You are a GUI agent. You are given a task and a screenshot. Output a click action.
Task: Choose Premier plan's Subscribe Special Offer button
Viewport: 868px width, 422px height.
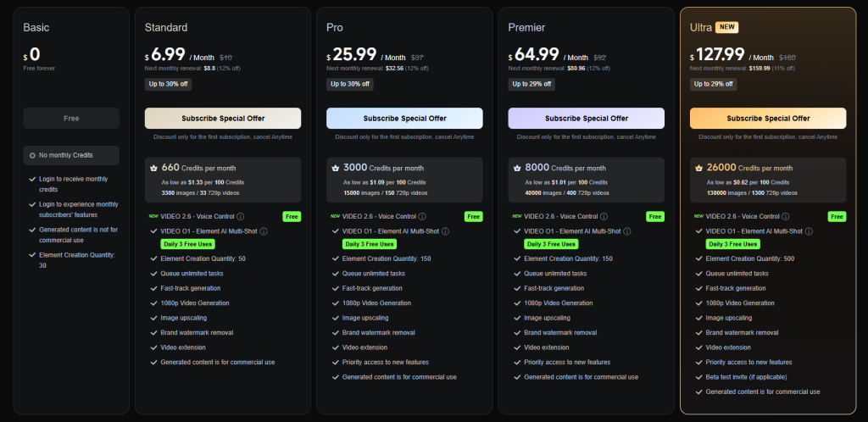[x=587, y=118]
